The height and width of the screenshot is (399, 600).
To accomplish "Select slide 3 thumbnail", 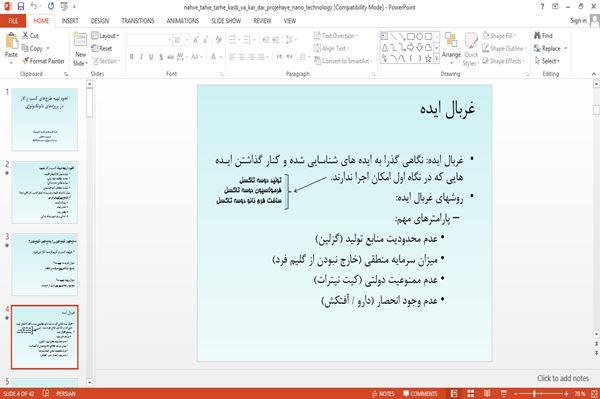I will point(44,264).
